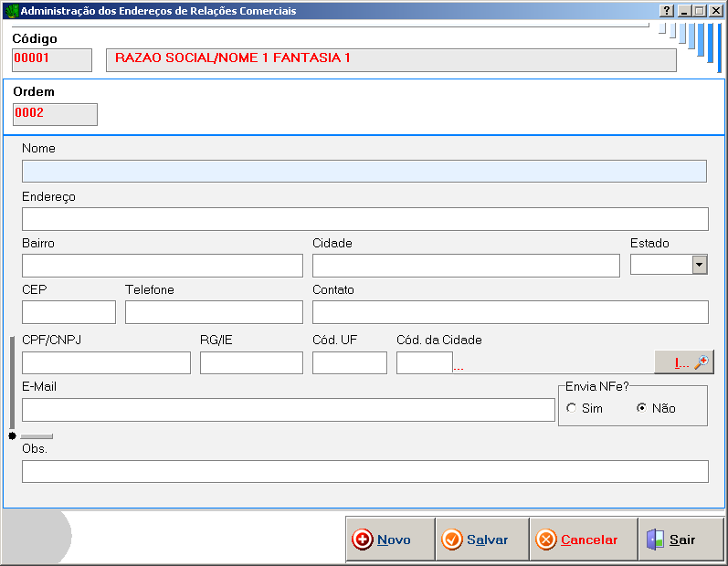The height and width of the screenshot is (566, 728).
Task: Select Não for Envia NFe
Action: [642, 408]
